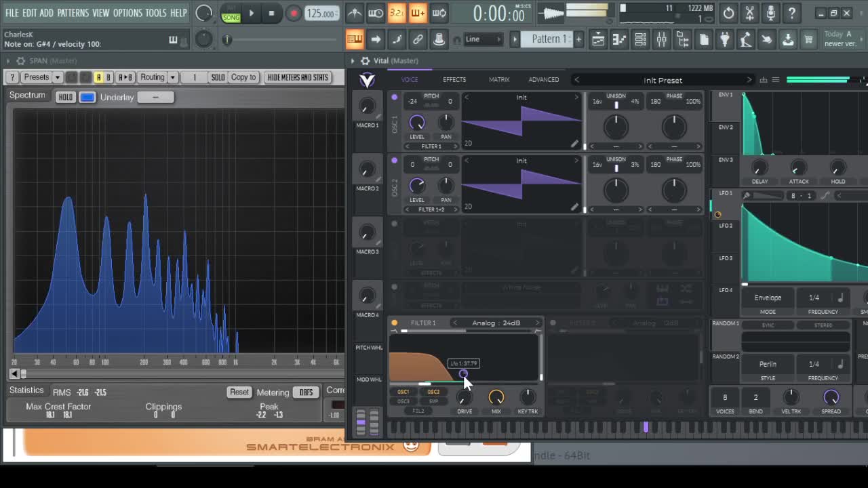Image resolution: width=868 pixels, height=488 pixels.
Task: Click the microphone one-click recording icon
Action: tap(770, 13)
